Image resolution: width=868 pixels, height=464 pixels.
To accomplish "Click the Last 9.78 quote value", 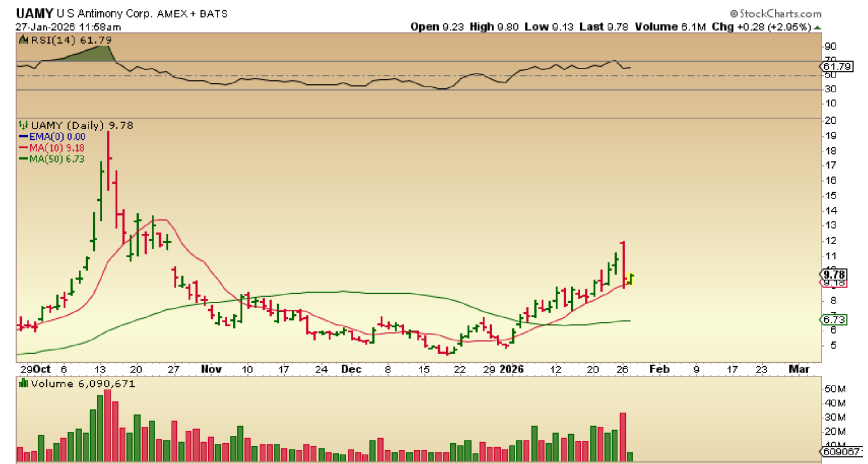I will tap(604, 27).
